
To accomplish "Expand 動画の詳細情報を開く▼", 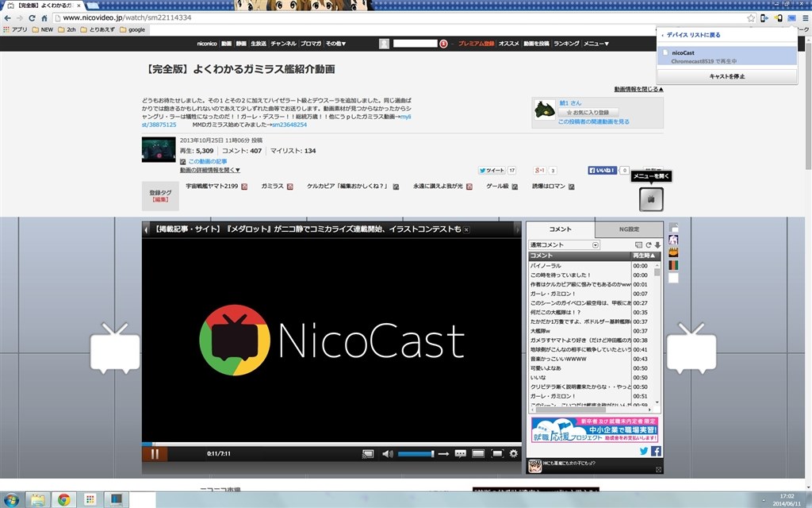I will pyautogui.click(x=209, y=170).
